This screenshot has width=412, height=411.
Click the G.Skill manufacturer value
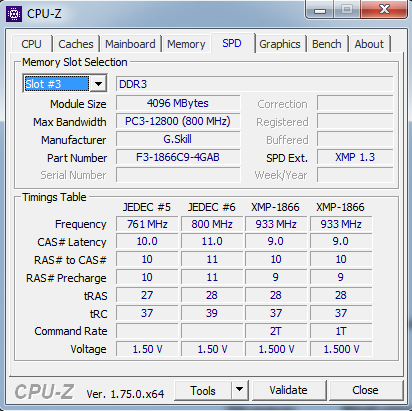(178, 139)
